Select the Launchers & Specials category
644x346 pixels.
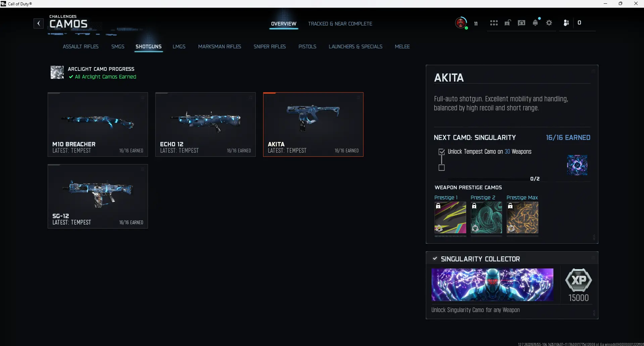pyautogui.click(x=355, y=47)
